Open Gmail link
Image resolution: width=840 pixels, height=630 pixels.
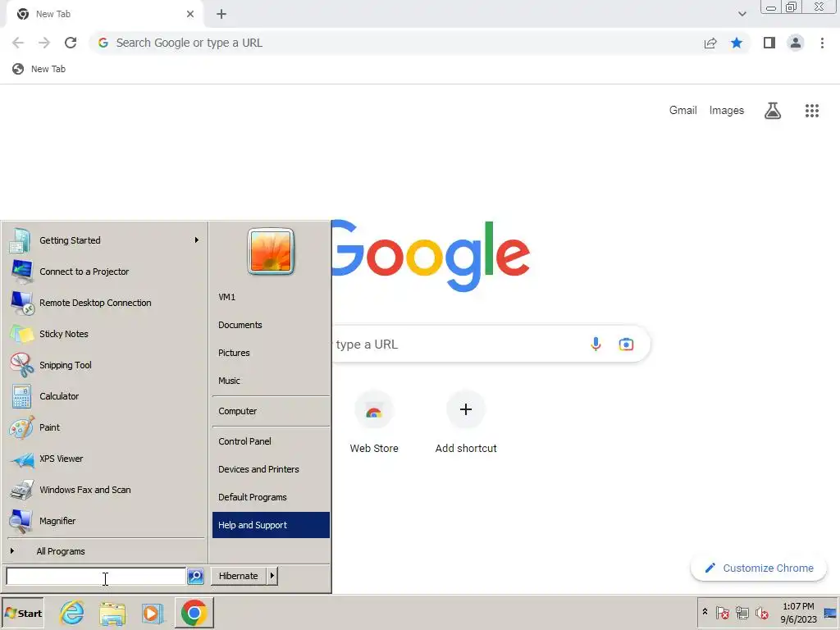tap(683, 111)
